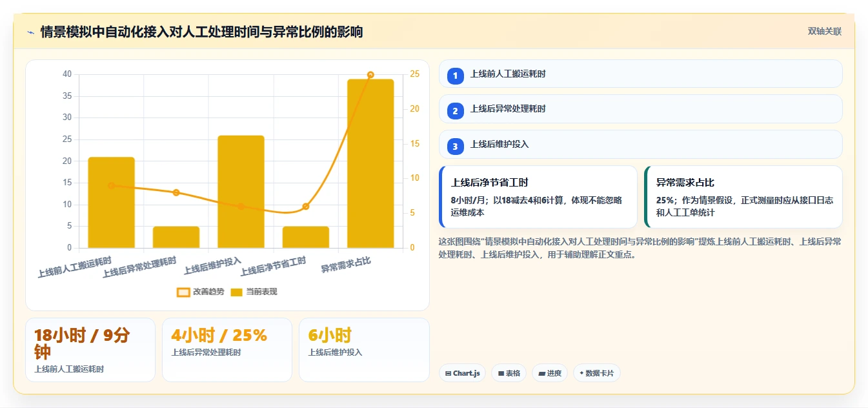This screenshot has height=408, width=868.
Task: Click the x-axis label 上线后净节省工时
Action: coord(274,267)
